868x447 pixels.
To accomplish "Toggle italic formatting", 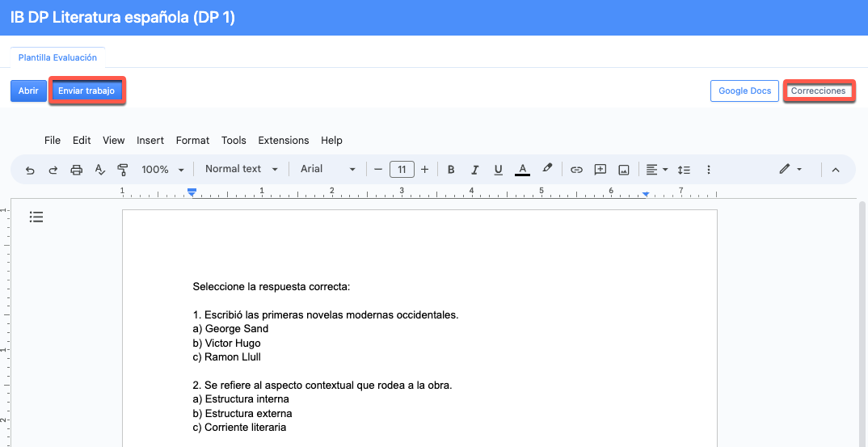I will [474, 170].
